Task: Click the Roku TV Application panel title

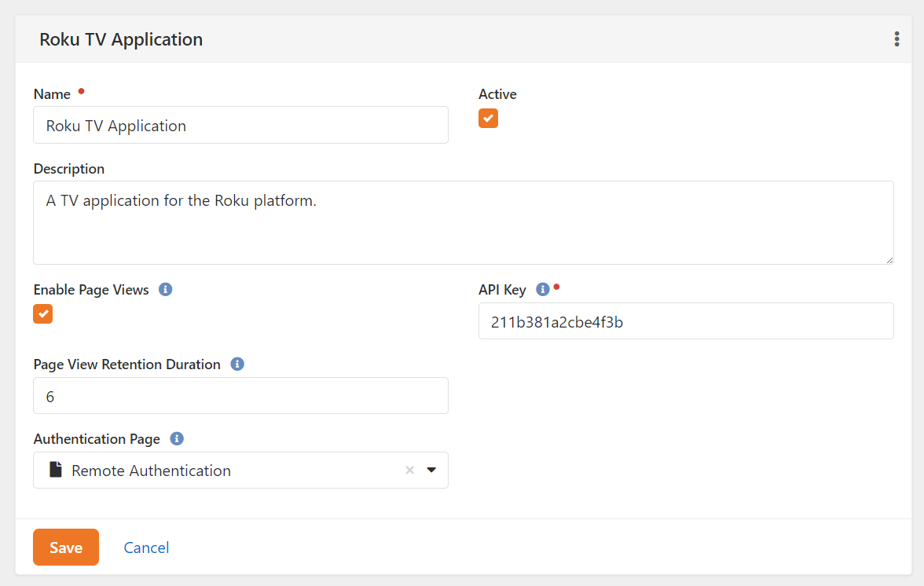Action: tap(121, 39)
